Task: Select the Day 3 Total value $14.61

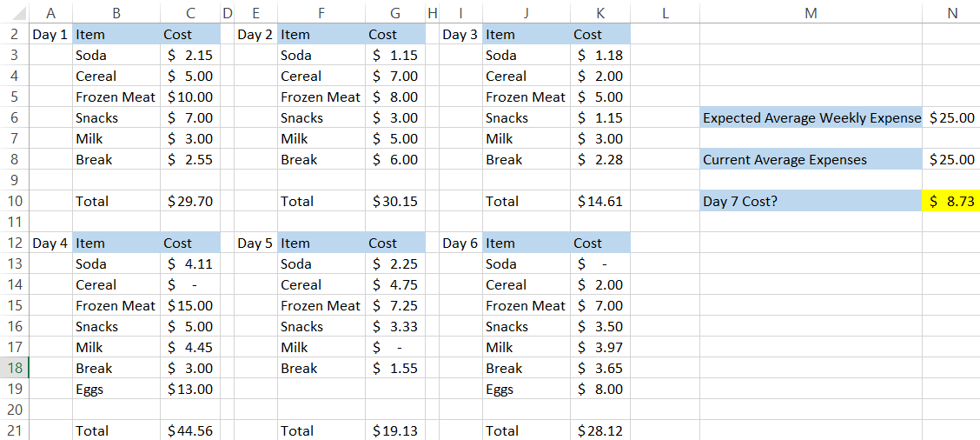Action: [599, 201]
